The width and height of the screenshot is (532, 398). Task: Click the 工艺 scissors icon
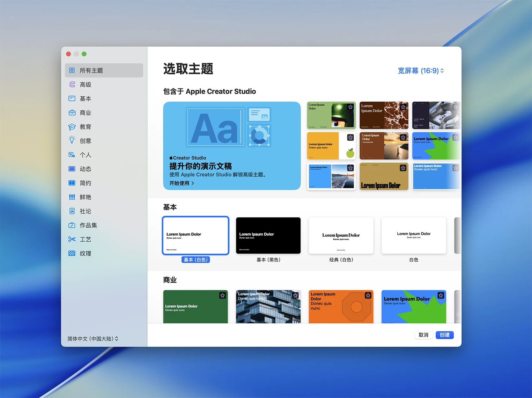[x=72, y=239]
